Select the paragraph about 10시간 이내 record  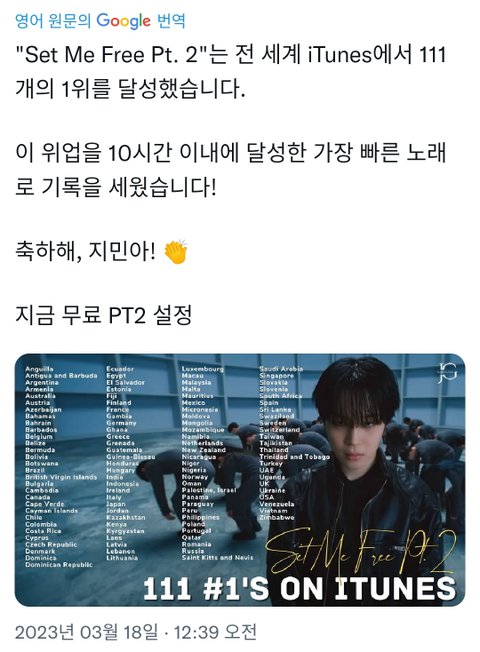tap(231, 170)
